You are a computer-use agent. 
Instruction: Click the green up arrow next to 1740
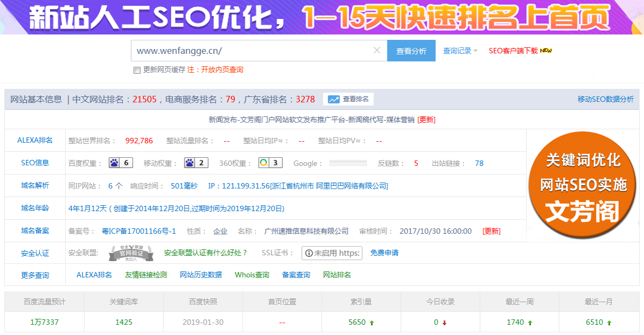click(530, 323)
